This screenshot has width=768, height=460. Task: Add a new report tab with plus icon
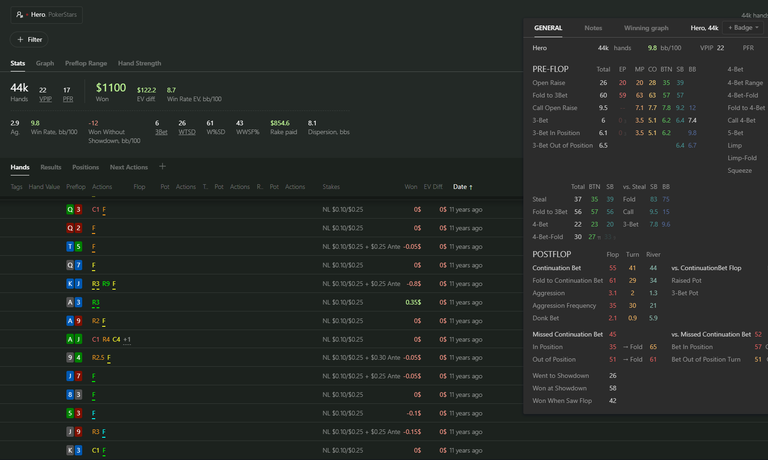(x=162, y=167)
